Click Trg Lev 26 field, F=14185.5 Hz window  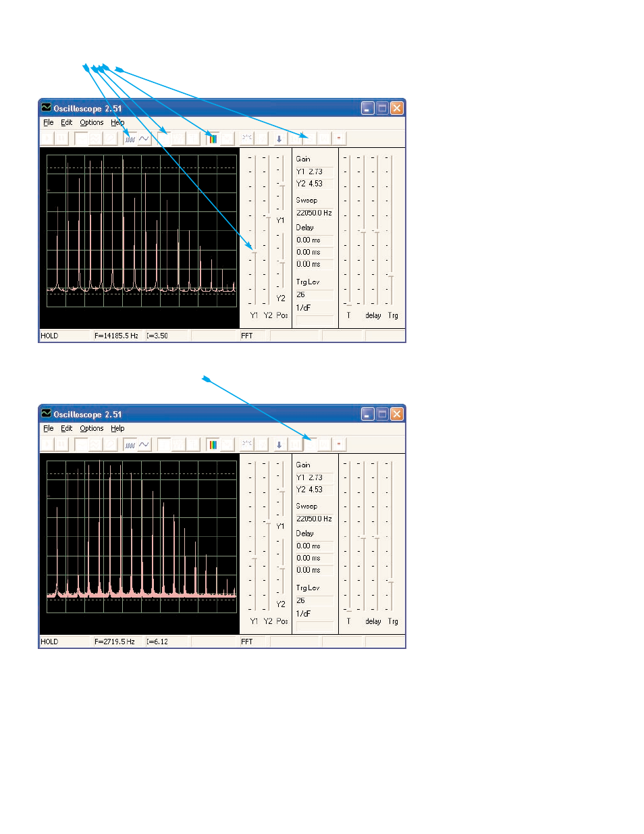315,294
